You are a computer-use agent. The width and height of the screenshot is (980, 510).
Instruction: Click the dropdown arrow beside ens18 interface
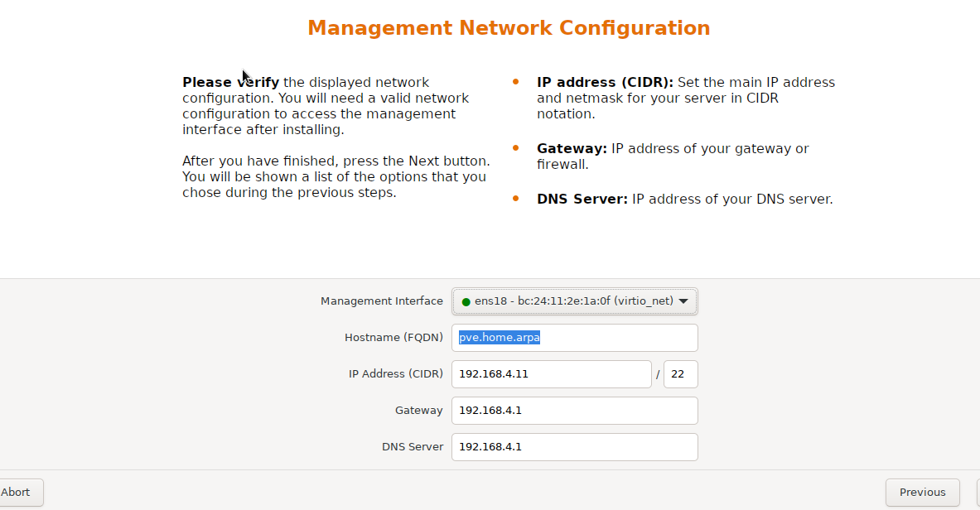click(x=683, y=301)
